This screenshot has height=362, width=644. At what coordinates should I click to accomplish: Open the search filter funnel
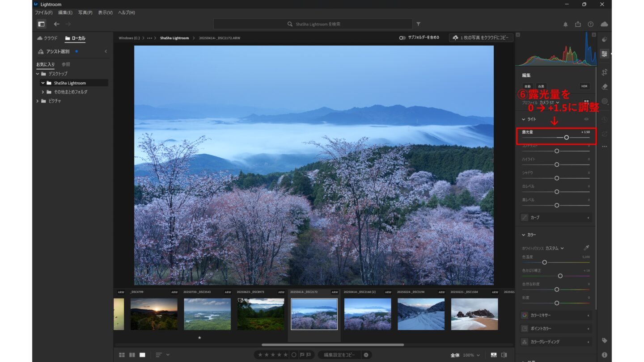coord(419,24)
